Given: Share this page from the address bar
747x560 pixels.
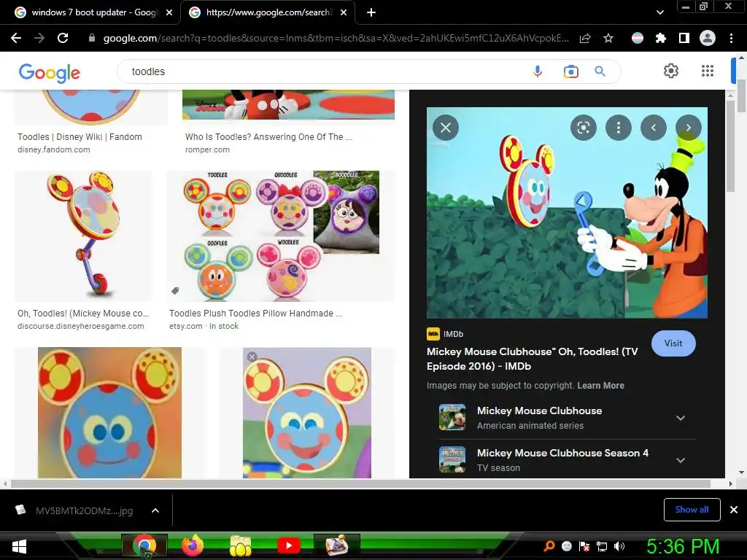Looking at the screenshot, I should [585, 38].
